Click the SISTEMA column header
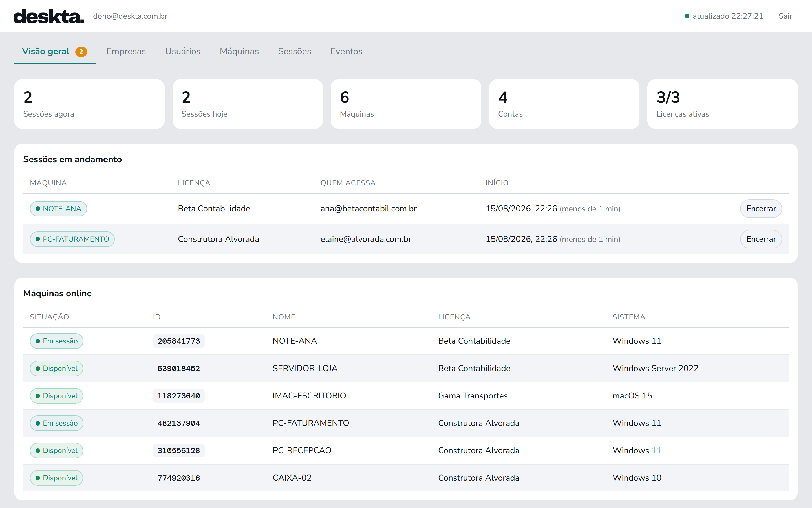Viewport: 812px width, 508px height. click(629, 317)
